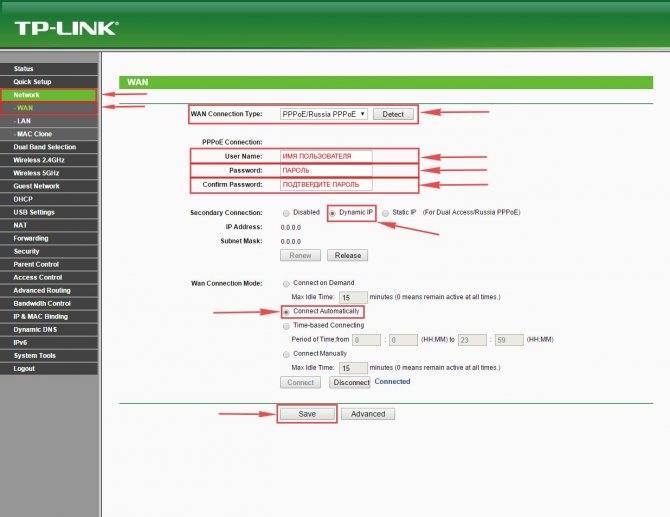Viewport: 670px width, 517px height.
Task: Select the Network menu section
Action: [49, 95]
